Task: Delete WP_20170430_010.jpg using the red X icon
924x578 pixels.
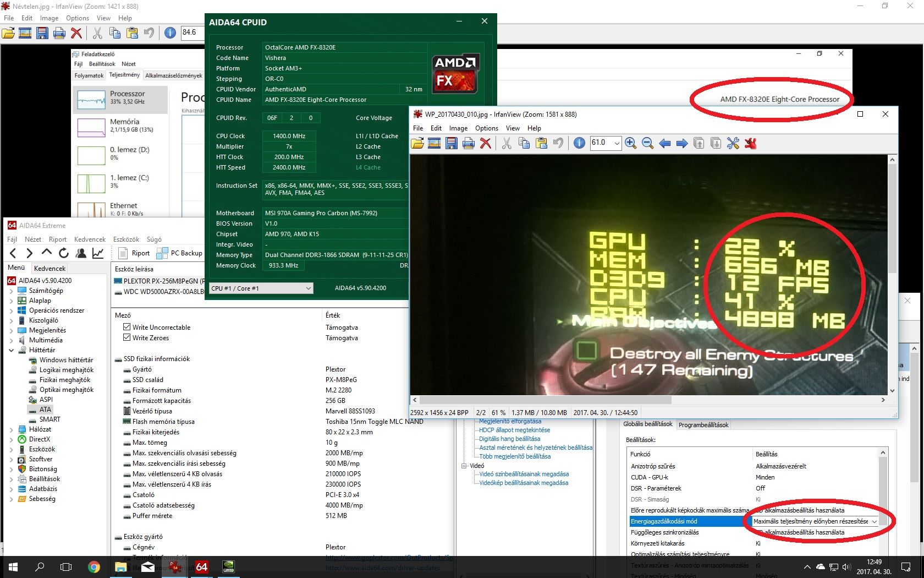Action: [x=485, y=143]
